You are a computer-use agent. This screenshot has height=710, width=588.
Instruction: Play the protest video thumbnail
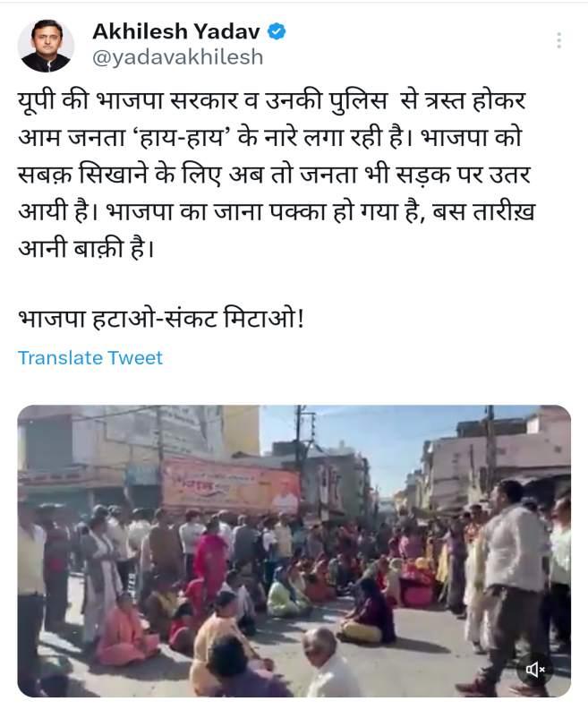tap(294, 551)
